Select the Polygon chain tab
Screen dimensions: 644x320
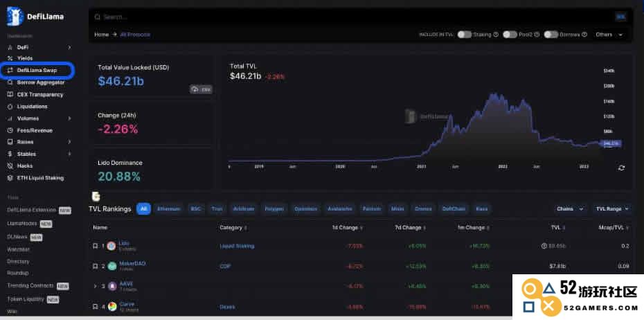pos(274,209)
